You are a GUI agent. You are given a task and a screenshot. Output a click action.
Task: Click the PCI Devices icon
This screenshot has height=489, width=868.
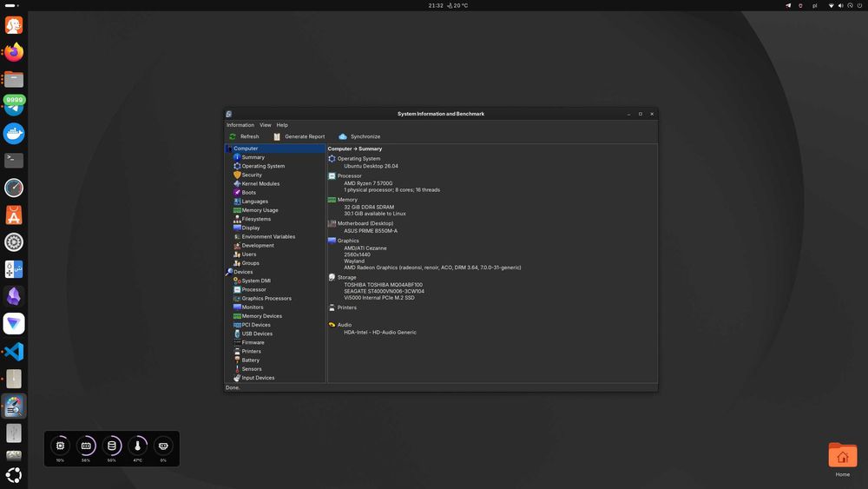(237, 325)
